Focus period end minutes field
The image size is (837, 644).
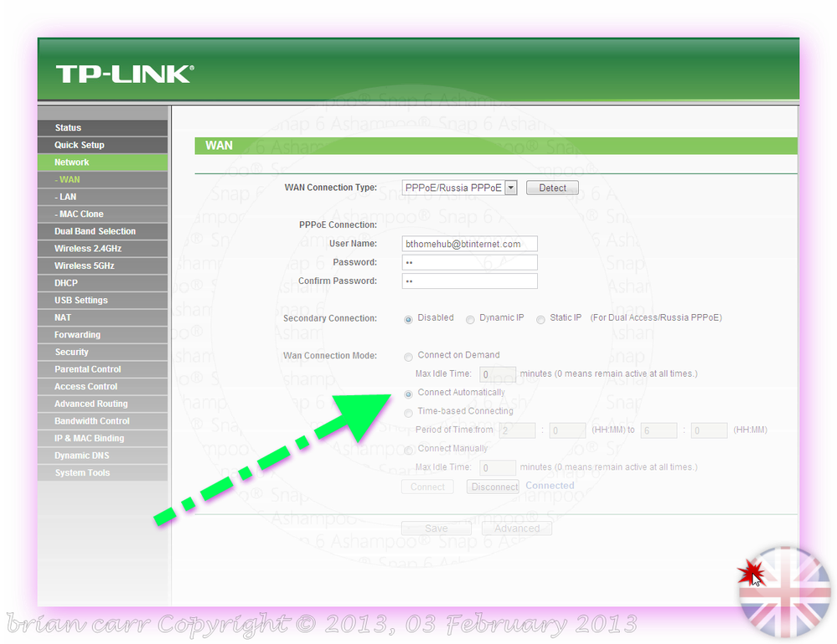point(709,430)
